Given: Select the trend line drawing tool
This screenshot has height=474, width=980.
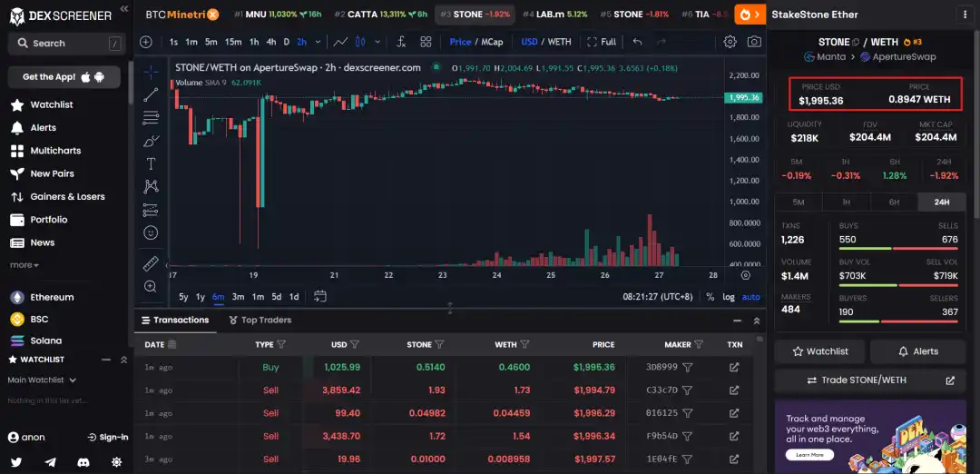Looking at the screenshot, I should click(x=151, y=94).
